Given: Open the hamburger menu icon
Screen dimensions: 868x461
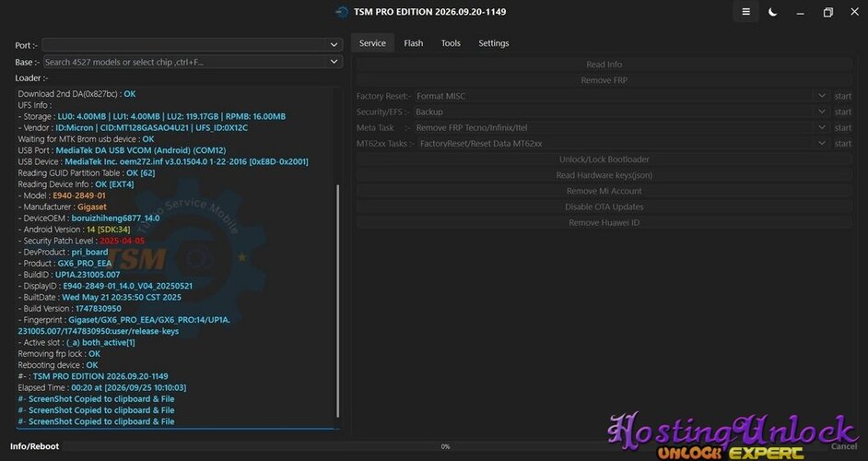Looking at the screenshot, I should pos(745,12).
